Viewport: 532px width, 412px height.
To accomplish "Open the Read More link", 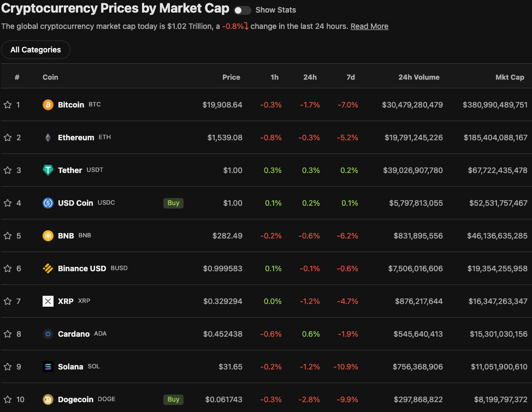I will (x=369, y=26).
